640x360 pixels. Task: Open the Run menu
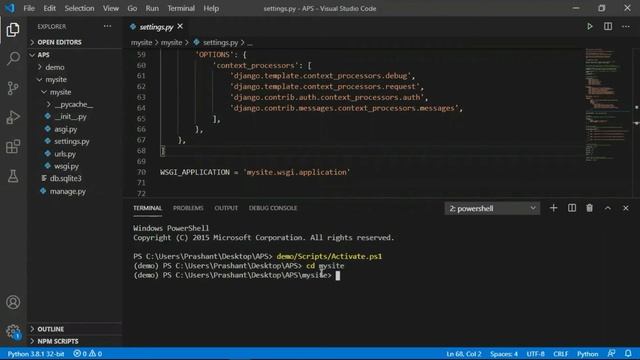[x=152, y=8]
